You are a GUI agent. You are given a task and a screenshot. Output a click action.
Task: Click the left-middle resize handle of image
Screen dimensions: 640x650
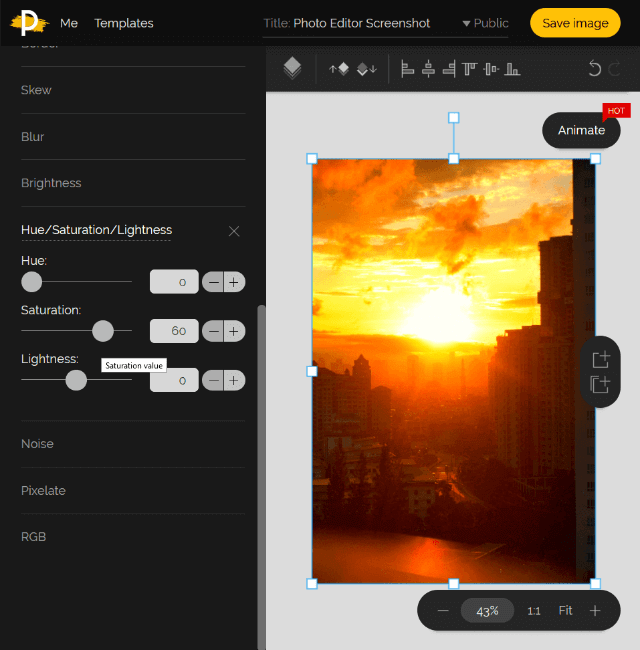pos(312,371)
